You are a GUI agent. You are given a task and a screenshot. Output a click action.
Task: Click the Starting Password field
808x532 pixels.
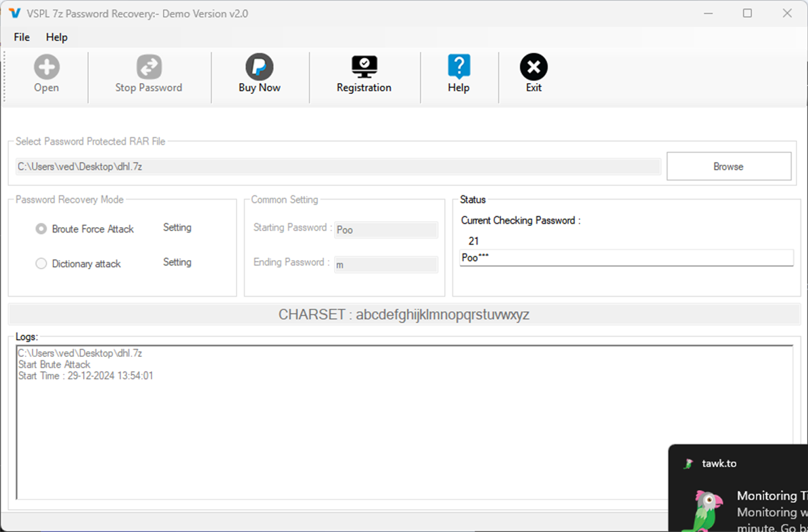[x=386, y=230]
